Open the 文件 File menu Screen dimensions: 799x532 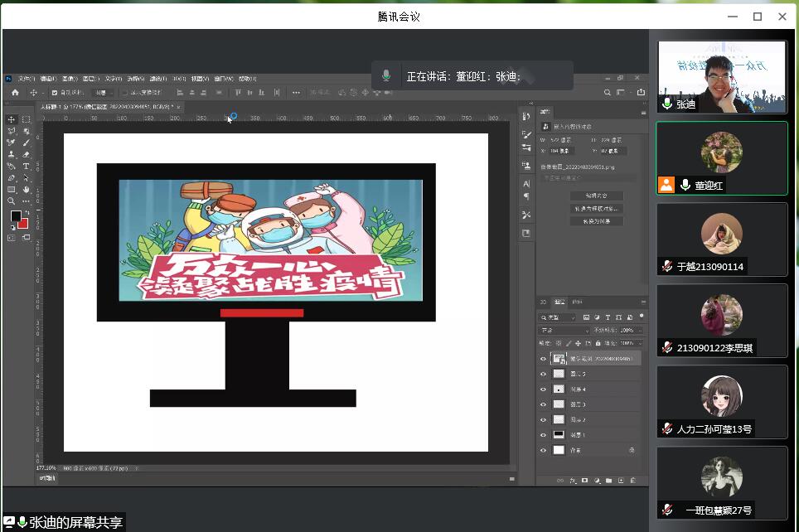(x=27, y=79)
